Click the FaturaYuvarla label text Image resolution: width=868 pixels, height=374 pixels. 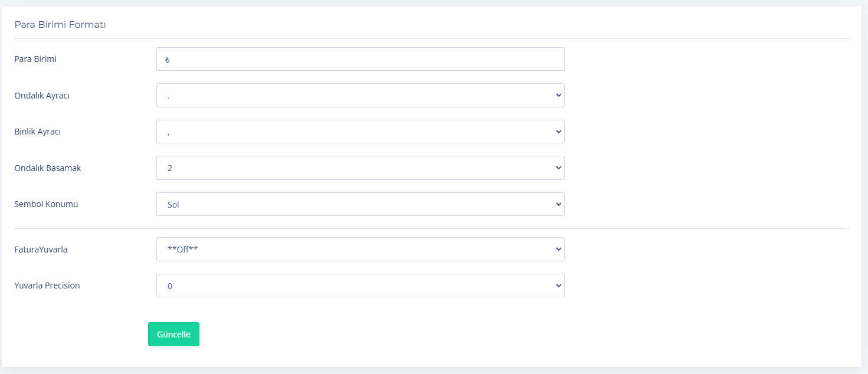[x=41, y=250]
